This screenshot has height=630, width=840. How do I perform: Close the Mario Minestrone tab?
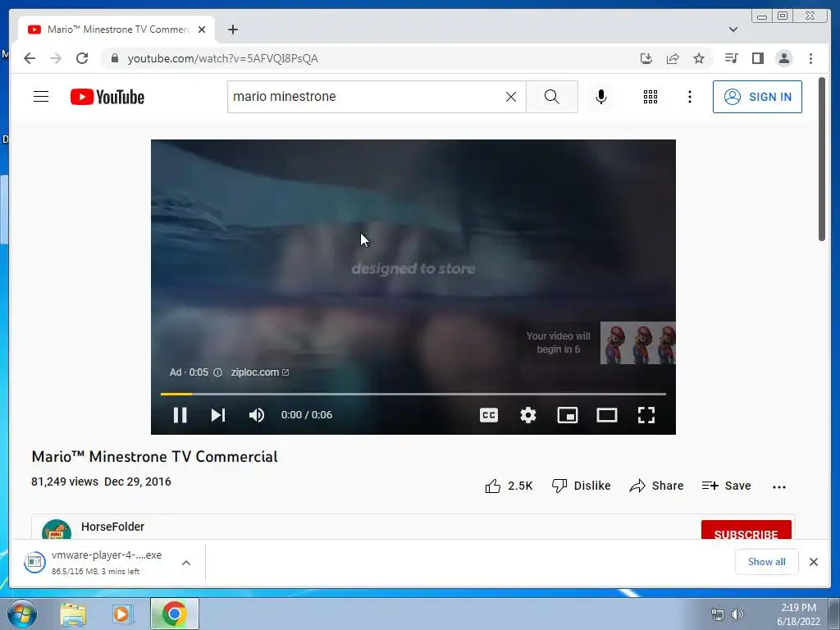pos(202,30)
